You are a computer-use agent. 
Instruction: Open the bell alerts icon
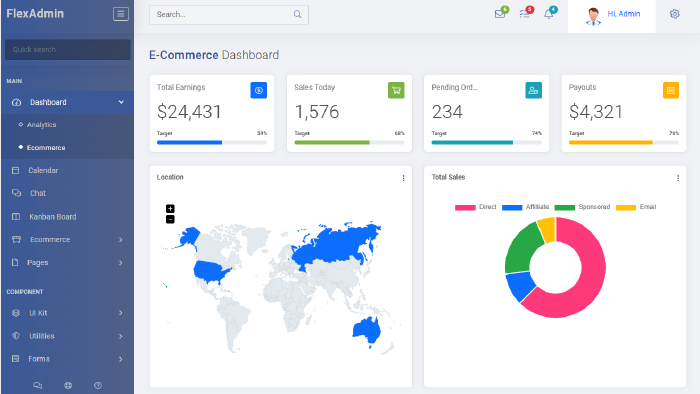click(549, 14)
